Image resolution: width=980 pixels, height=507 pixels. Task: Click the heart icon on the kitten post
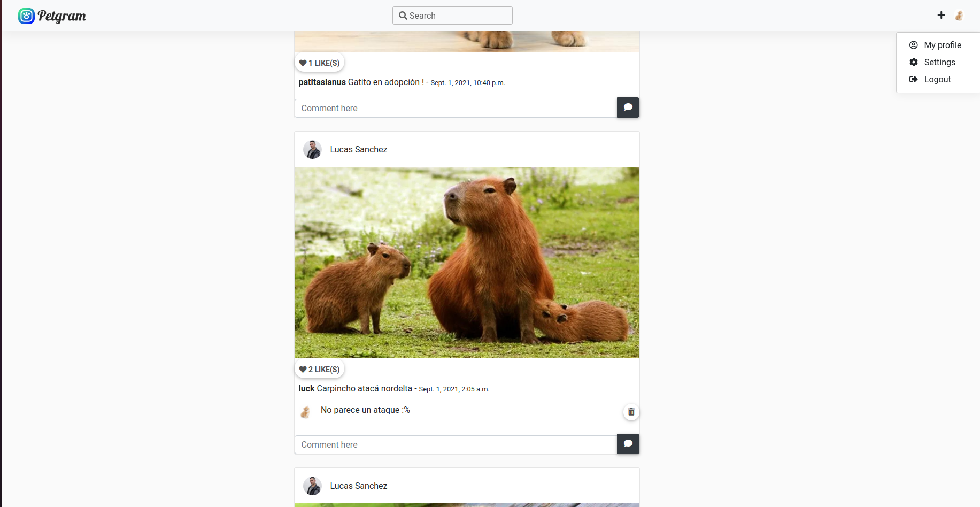304,63
